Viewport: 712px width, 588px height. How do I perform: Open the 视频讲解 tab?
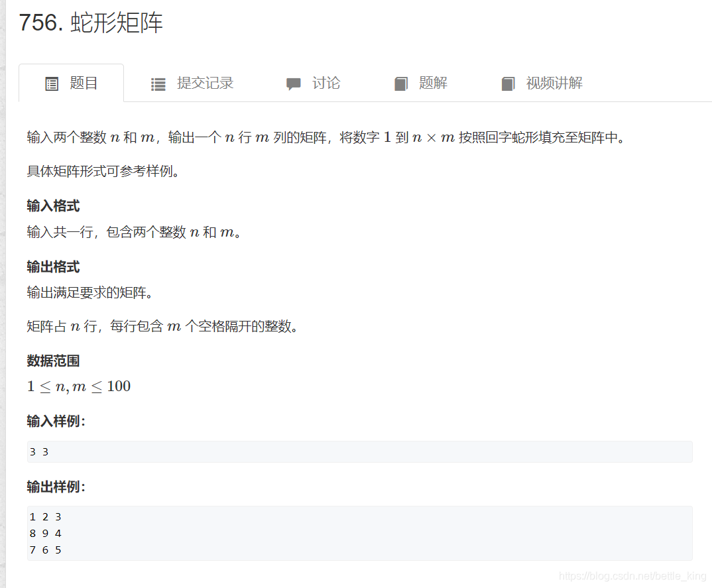pyautogui.click(x=542, y=83)
